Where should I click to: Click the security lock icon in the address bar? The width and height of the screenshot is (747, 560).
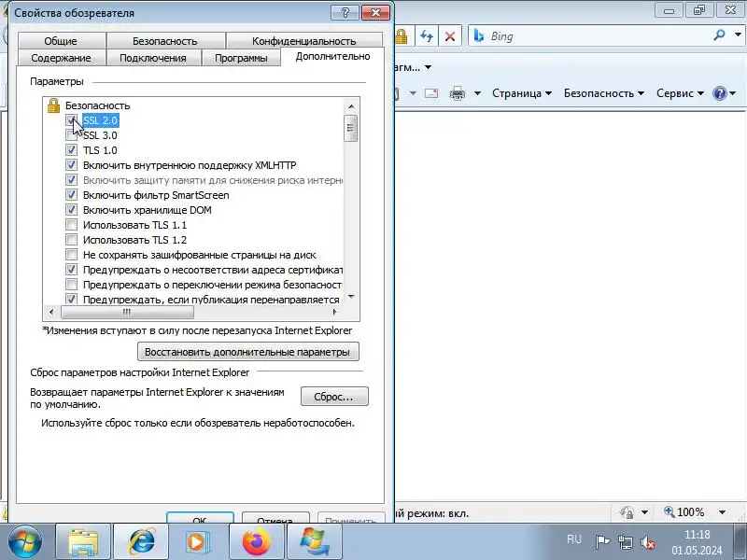coord(402,36)
